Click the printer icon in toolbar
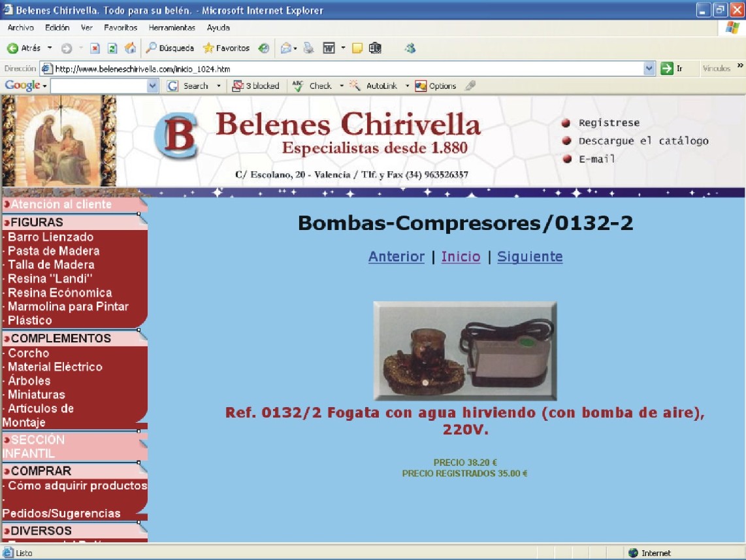 tap(309, 48)
